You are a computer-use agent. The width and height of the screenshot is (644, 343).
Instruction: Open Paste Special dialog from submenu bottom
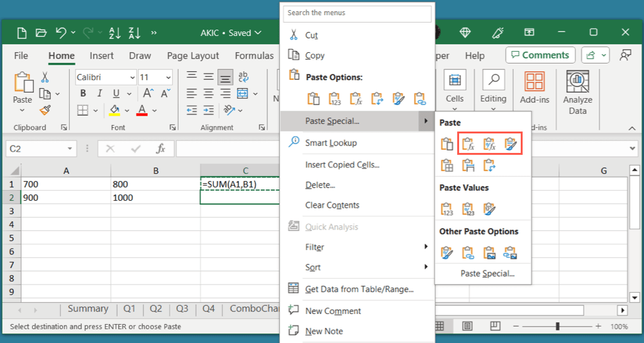pos(487,273)
